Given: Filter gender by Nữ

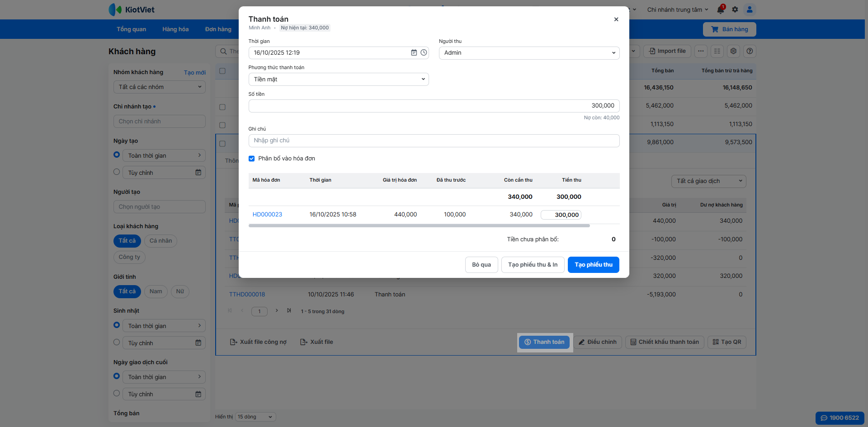Looking at the screenshot, I should (180, 291).
